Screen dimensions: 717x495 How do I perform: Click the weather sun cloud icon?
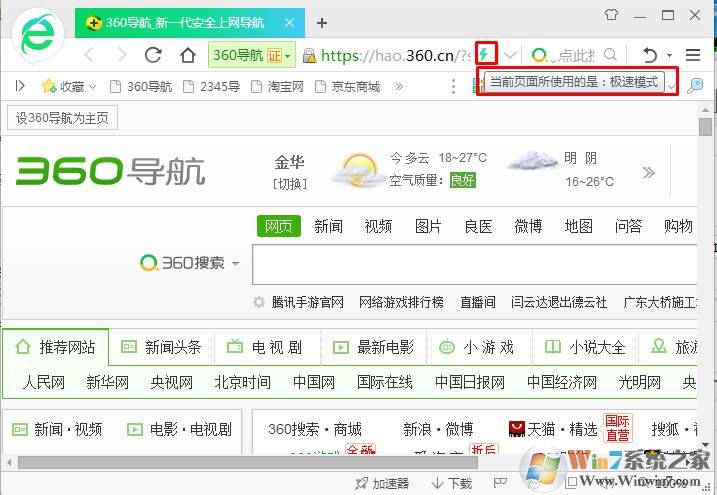click(x=359, y=171)
